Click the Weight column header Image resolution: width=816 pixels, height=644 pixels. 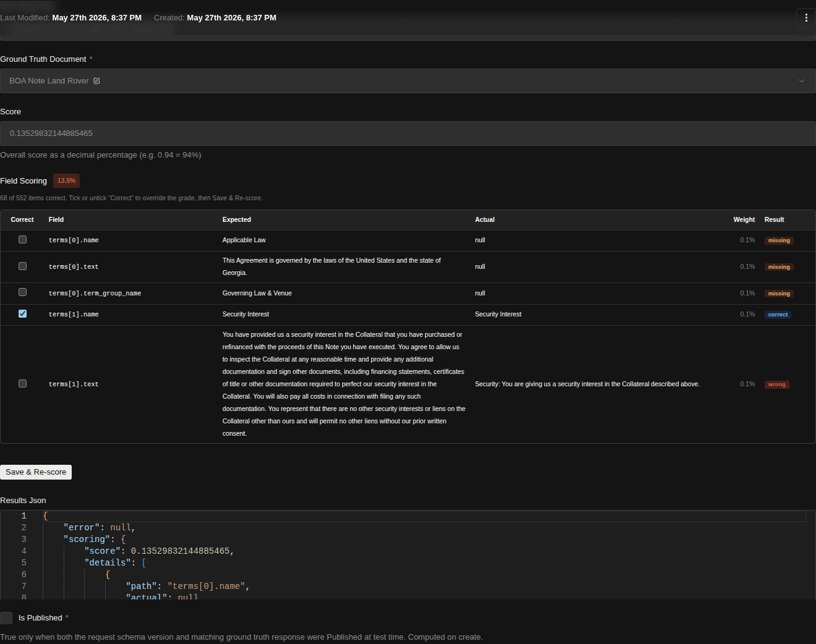tap(744, 219)
